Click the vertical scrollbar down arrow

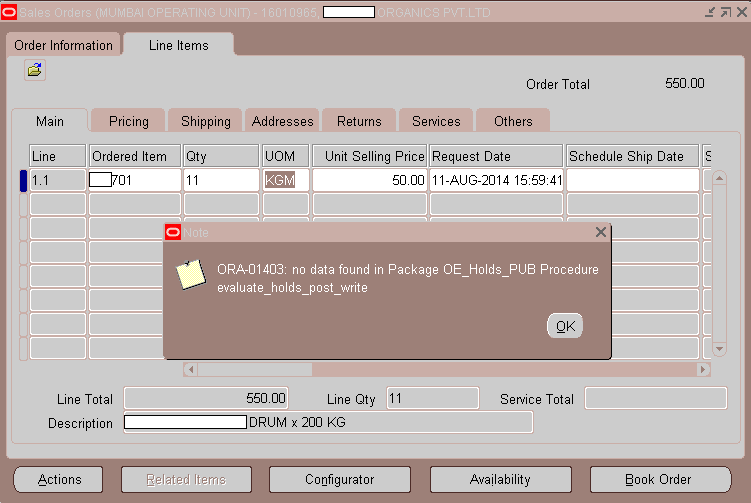[x=719, y=349]
